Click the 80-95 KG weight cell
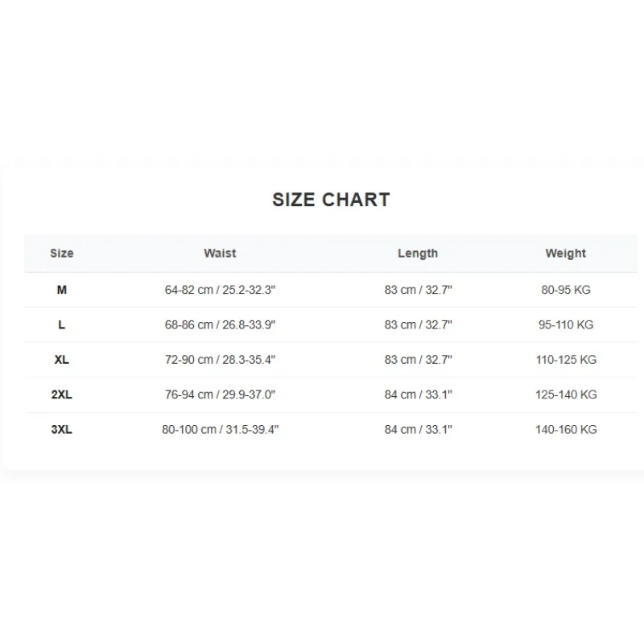644x644 pixels. point(566,290)
